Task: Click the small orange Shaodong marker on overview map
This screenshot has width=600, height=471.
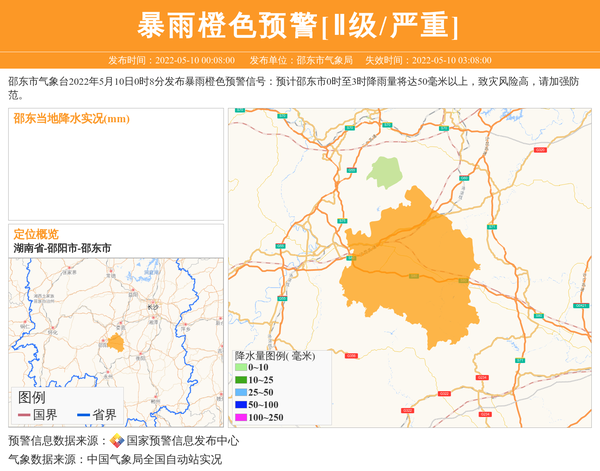Action: (x=116, y=343)
